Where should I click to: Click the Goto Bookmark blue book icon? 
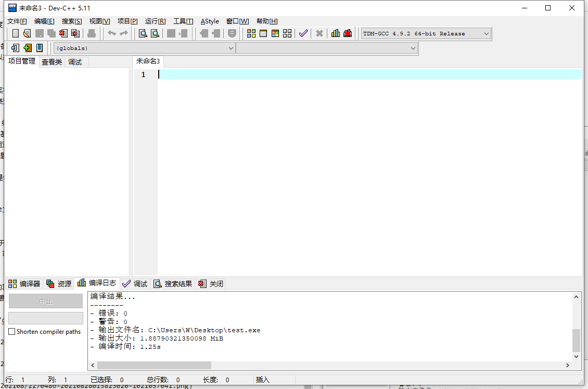pyautogui.click(x=40, y=47)
